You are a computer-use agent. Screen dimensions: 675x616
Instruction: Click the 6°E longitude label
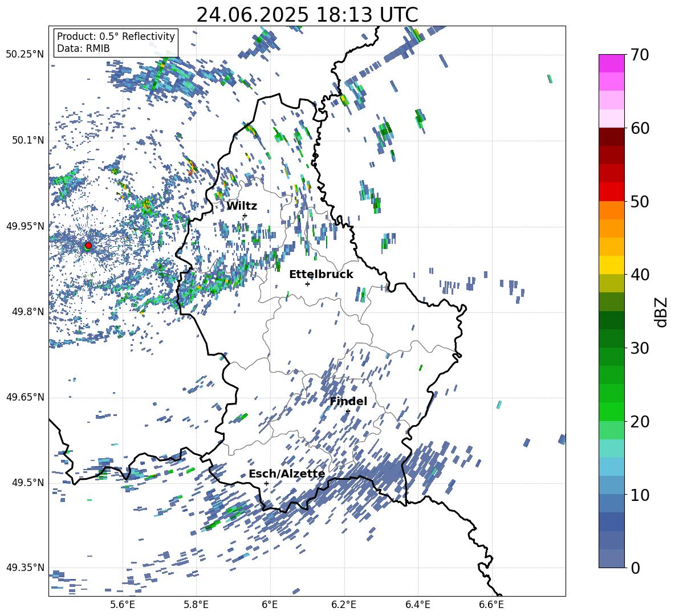pyautogui.click(x=270, y=605)
